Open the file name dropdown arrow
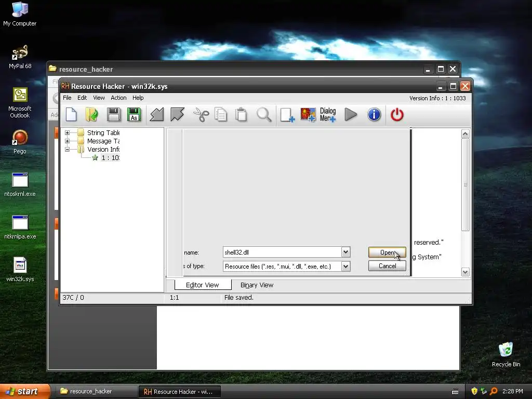Viewport: 532px width, 399px height. click(345, 252)
